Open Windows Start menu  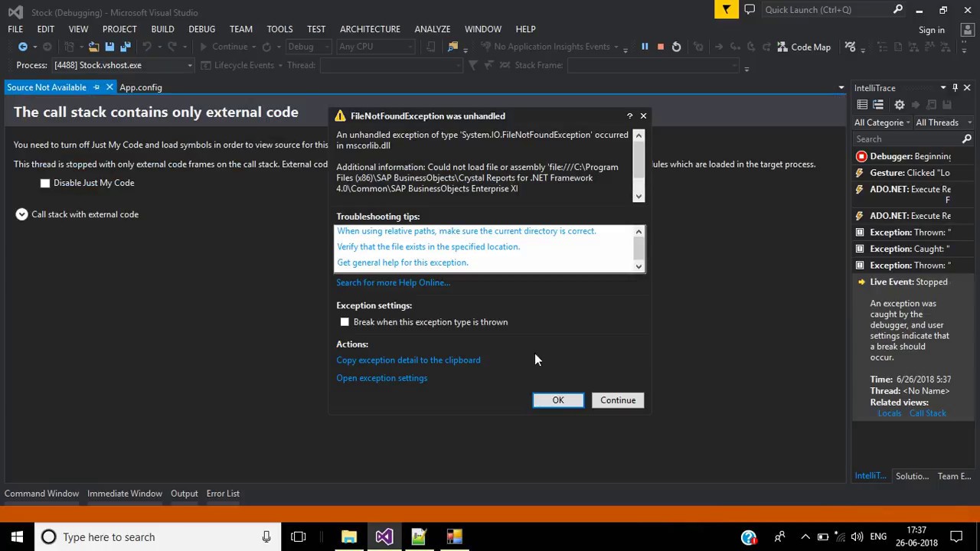coord(17,536)
